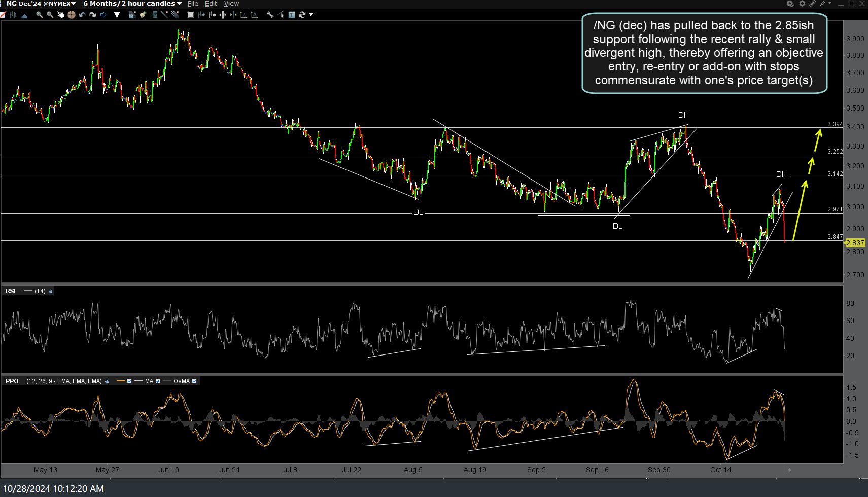Image resolution: width=868 pixels, height=497 pixels.
Task: Click the refresh chart icon
Action: (302, 15)
